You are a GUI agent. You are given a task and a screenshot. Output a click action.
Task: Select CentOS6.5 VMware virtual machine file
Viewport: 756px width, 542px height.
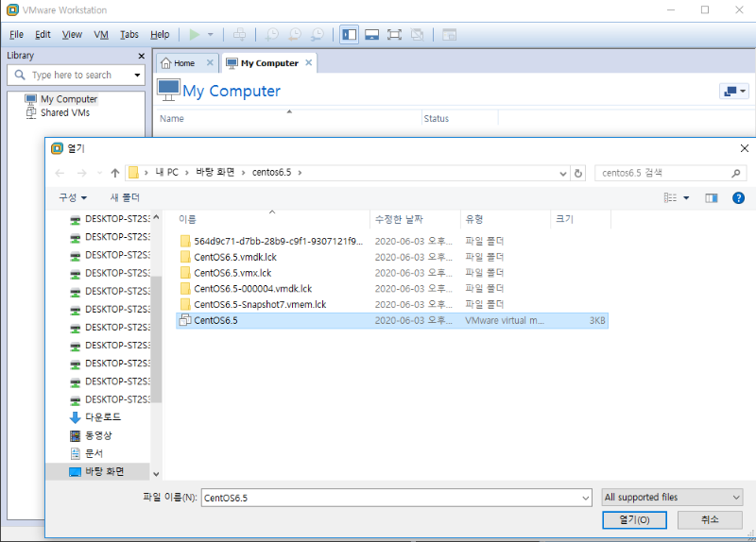click(x=392, y=320)
